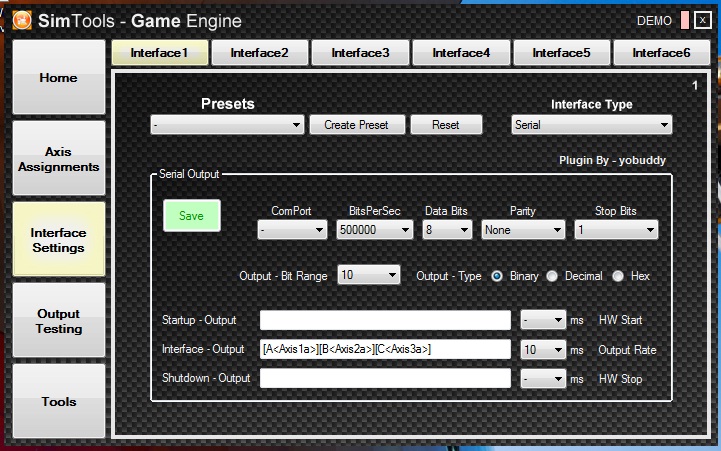Open the Tools section

[x=59, y=401]
